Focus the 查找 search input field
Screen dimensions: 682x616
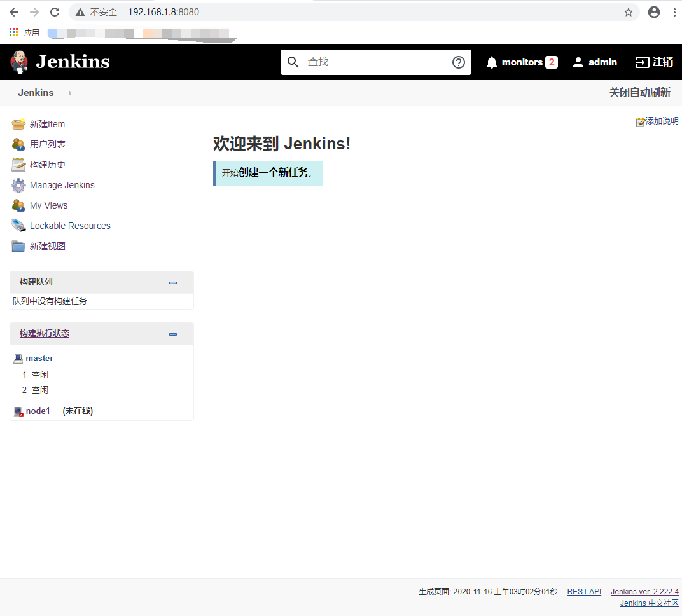point(376,62)
